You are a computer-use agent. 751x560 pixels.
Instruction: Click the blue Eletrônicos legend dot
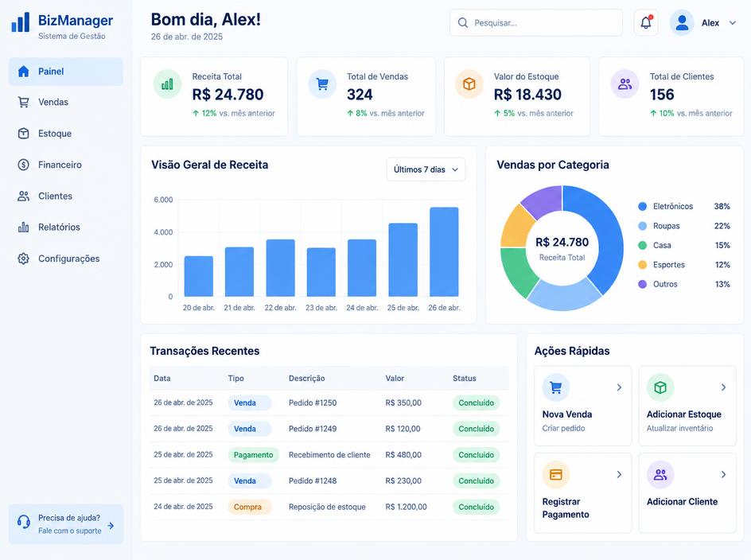[x=642, y=207]
